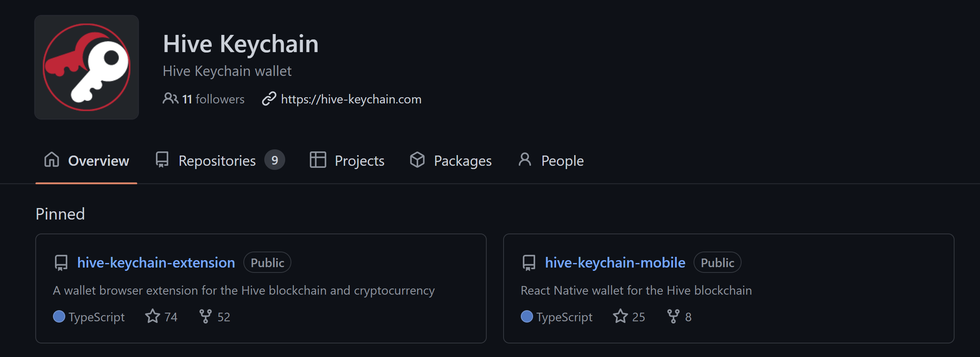Image resolution: width=980 pixels, height=357 pixels.
Task: Switch to the Repositories tab
Action: tap(220, 160)
